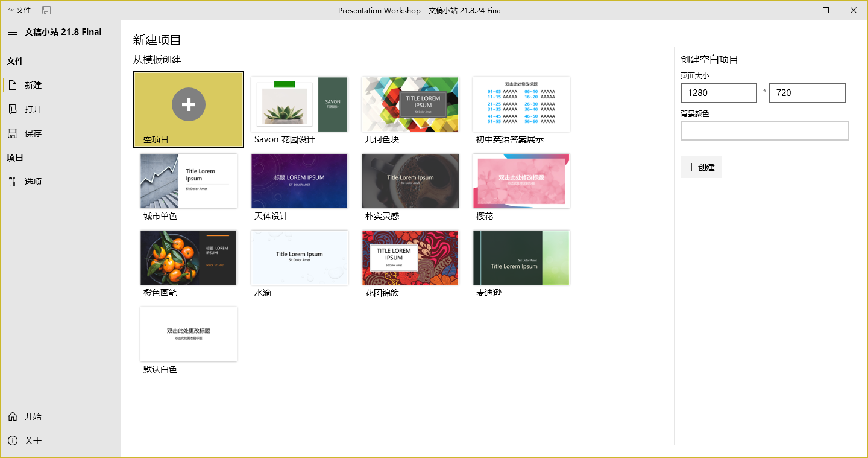
Task: Choose the 天体设计 purple template
Action: tap(300, 181)
